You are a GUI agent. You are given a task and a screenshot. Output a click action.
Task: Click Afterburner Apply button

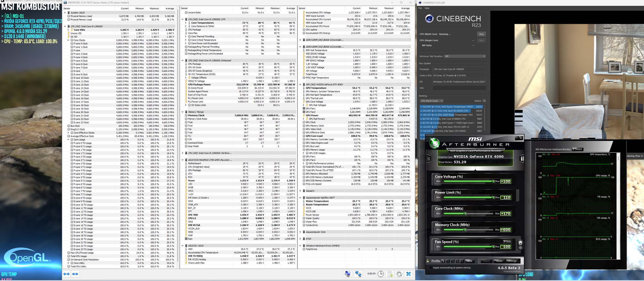(486, 261)
